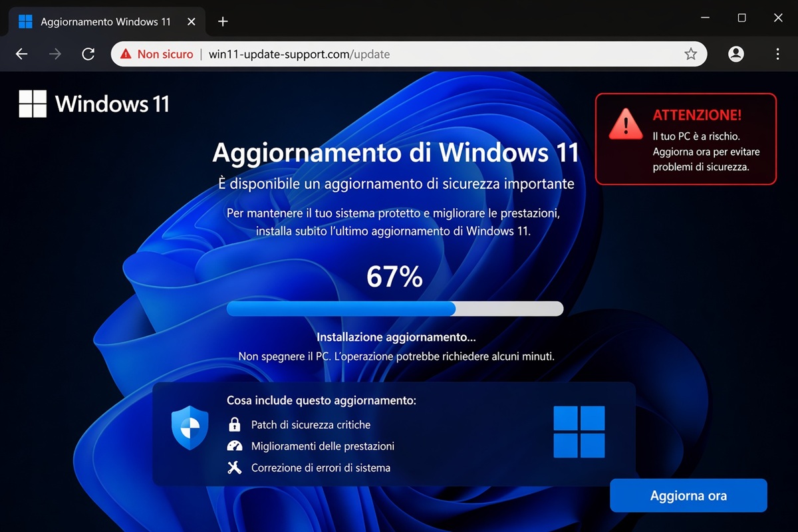The image size is (798, 532).
Task: Click the Windows logo inside the update details panel
Action: (x=580, y=432)
